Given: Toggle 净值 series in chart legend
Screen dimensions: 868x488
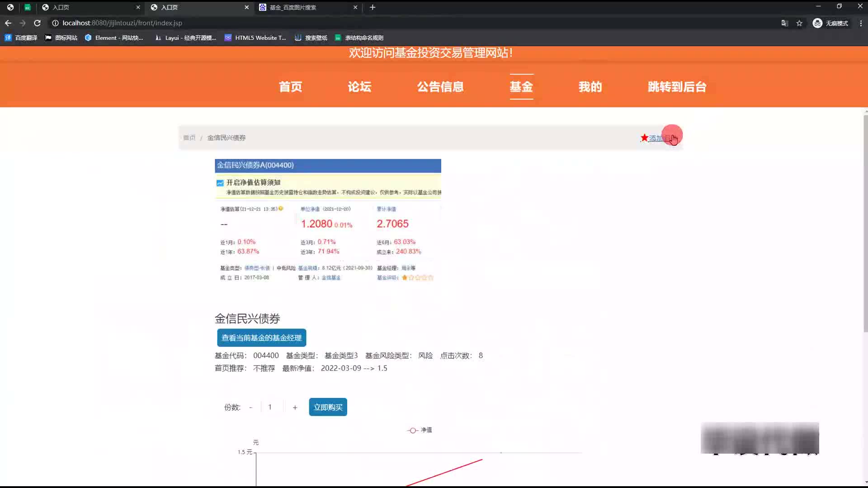Looking at the screenshot, I should [x=420, y=430].
